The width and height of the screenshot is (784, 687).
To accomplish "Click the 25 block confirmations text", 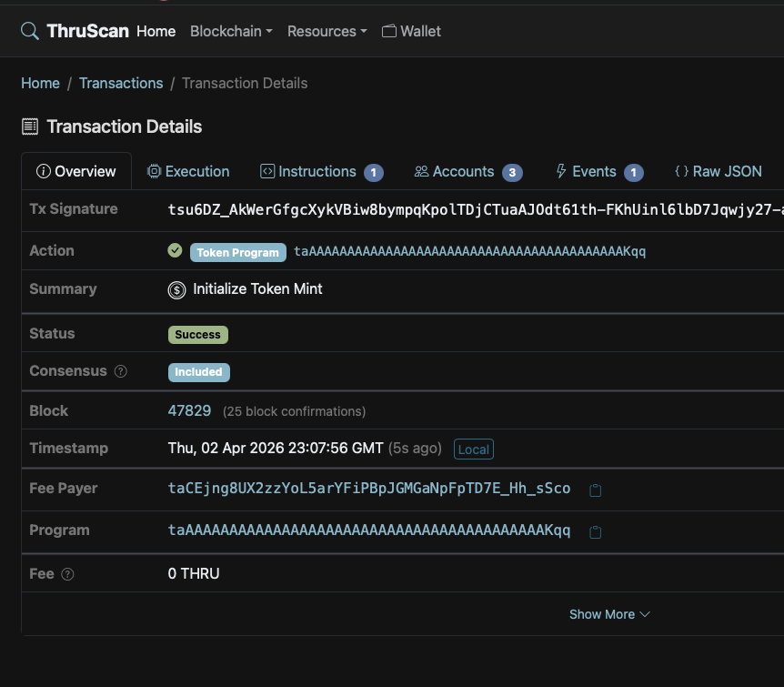I will 294,411.
